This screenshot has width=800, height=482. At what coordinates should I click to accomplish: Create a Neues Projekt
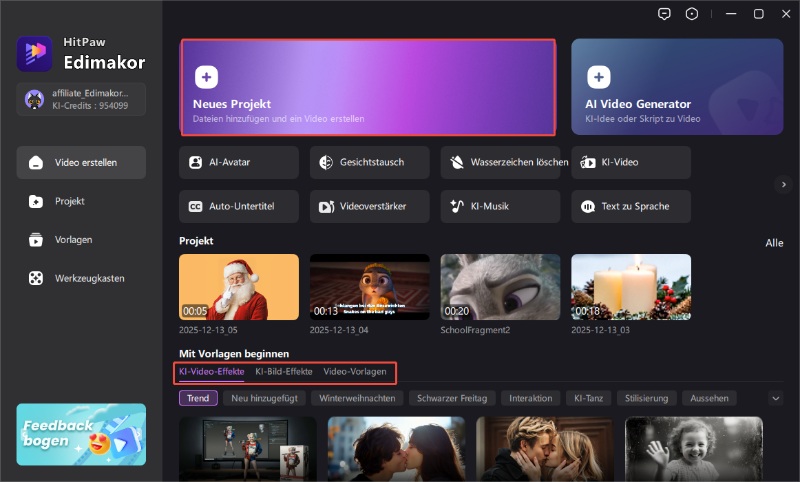[368, 87]
